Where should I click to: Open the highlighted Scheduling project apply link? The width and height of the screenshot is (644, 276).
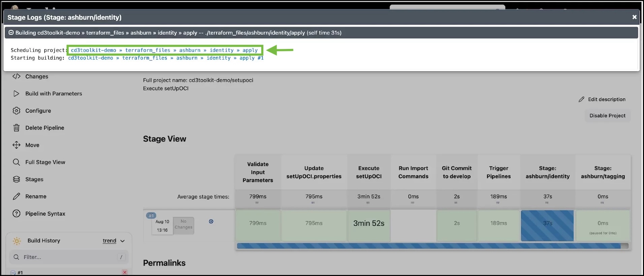coord(164,50)
